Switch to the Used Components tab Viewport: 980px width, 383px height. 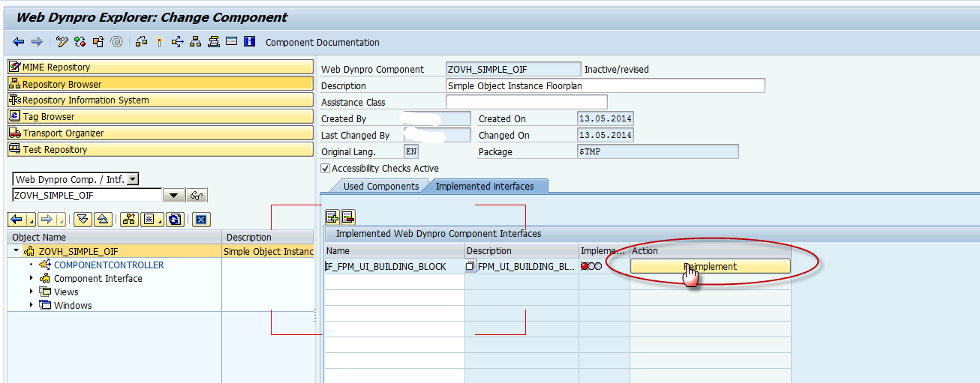point(381,186)
